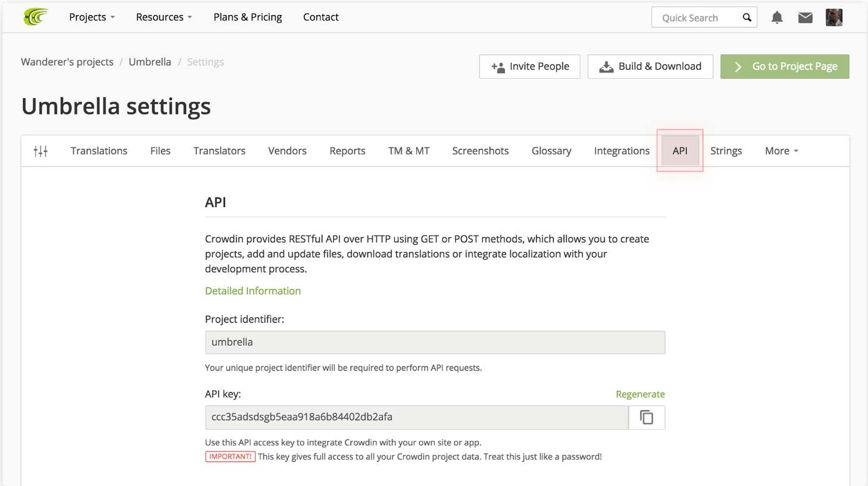This screenshot has height=486, width=868.
Task: Navigate to Umbrella in the breadcrumb
Action: (x=150, y=62)
